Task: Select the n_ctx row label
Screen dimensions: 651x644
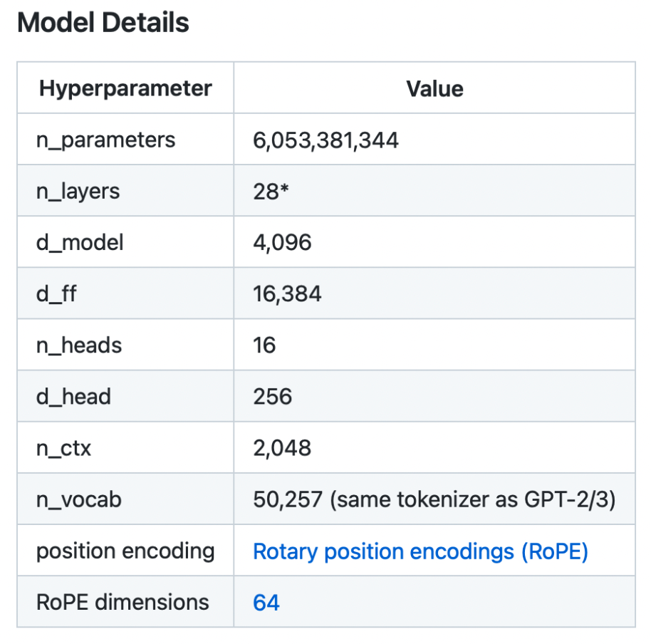Action: 64,448
